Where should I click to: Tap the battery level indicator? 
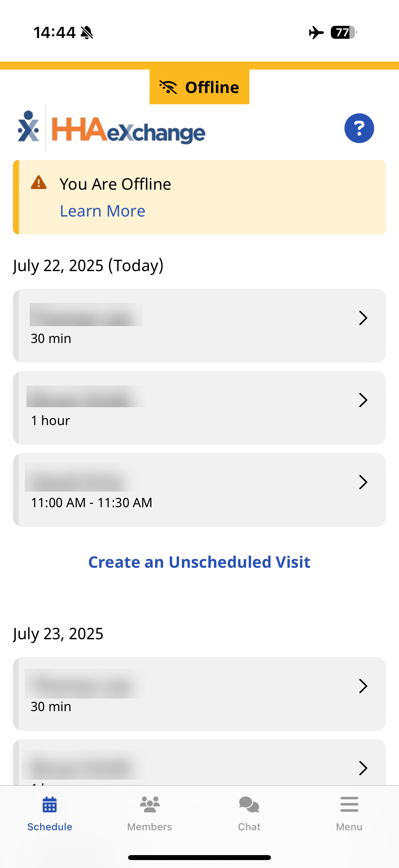(x=343, y=33)
